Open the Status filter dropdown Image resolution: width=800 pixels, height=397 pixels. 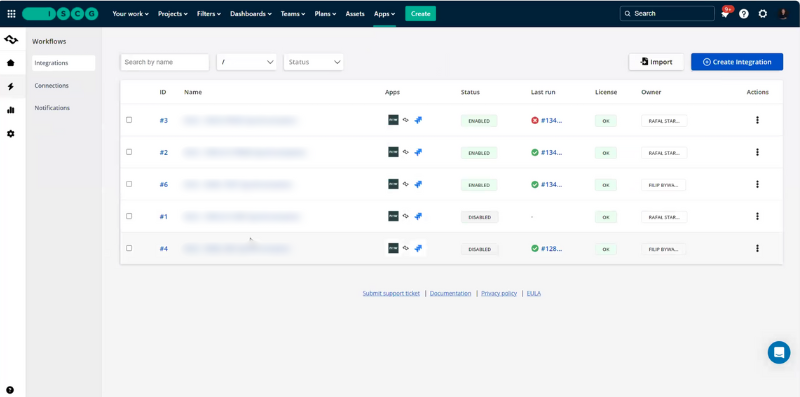coord(313,62)
